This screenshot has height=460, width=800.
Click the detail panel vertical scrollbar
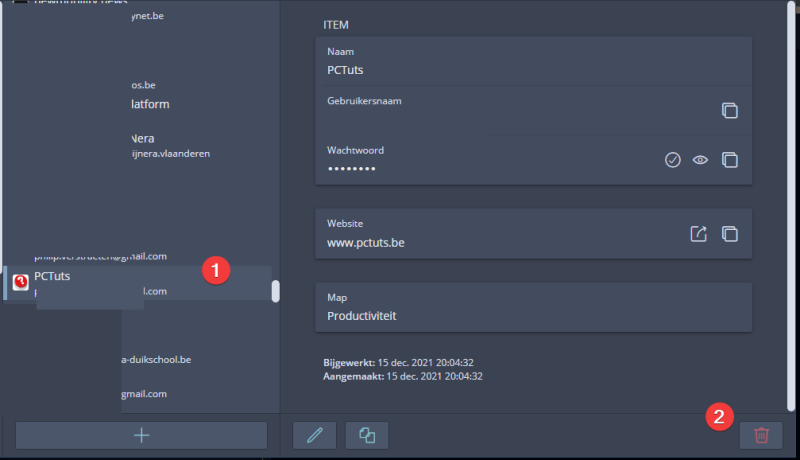tap(791, 207)
